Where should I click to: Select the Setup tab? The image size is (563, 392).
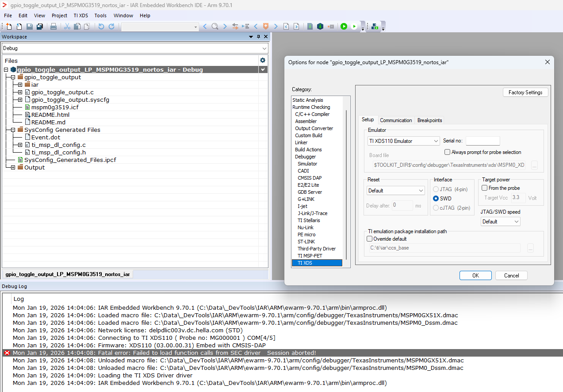click(x=368, y=119)
